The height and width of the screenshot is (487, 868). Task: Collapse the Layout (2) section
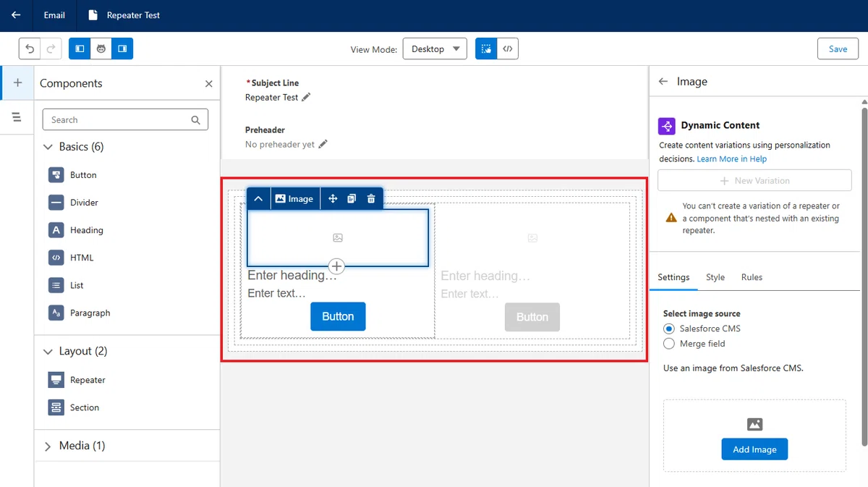pyautogui.click(x=48, y=352)
